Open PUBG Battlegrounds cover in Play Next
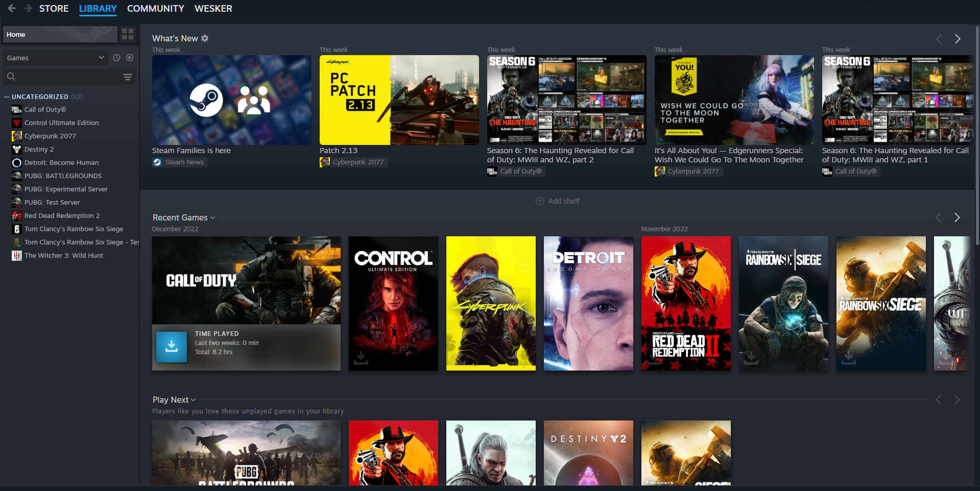The width and height of the screenshot is (980, 491). pyautogui.click(x=246, y=453)
